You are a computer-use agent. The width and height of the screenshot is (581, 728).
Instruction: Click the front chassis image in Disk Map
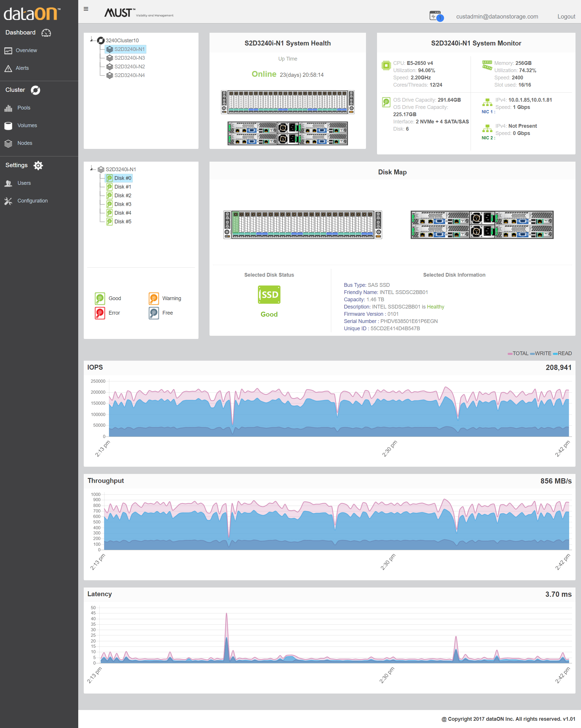(x=303, y=225)
